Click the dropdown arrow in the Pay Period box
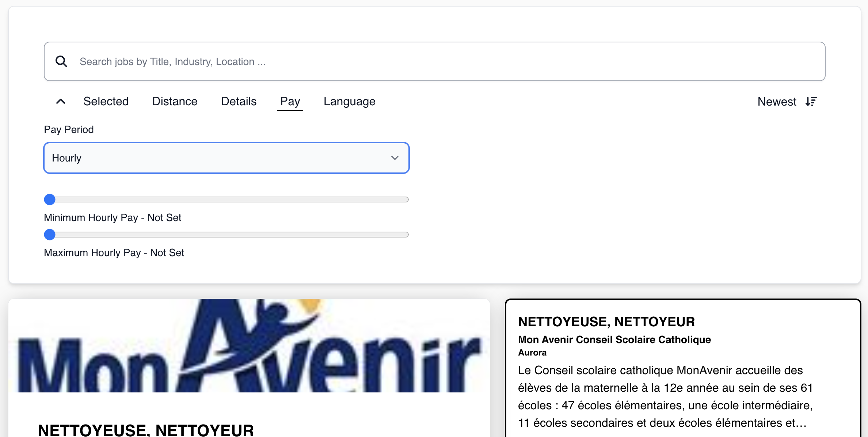 tap(395, 158)
